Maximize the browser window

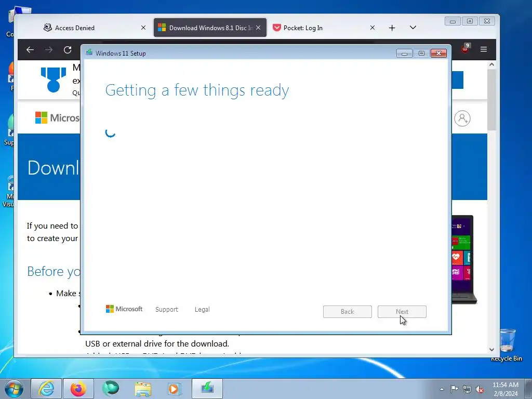470,21
